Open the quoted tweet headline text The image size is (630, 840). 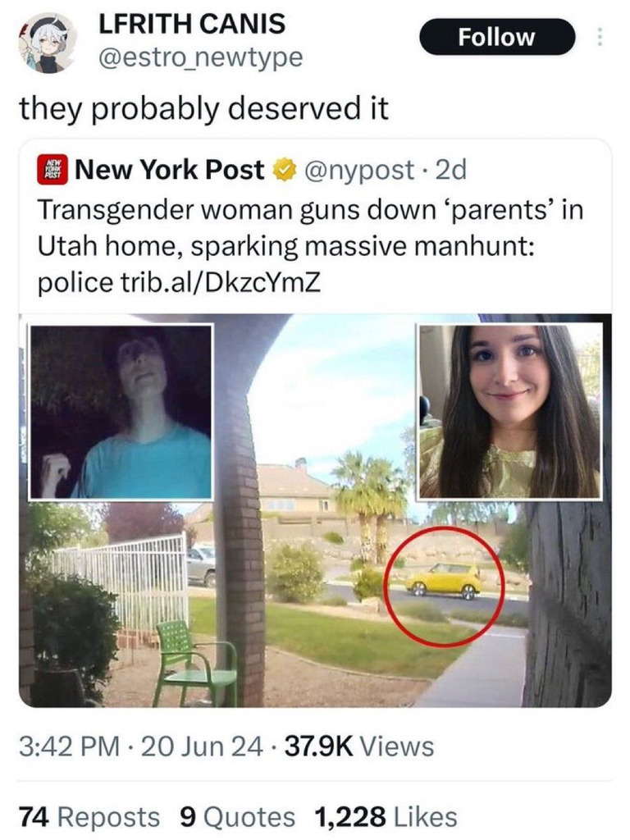point(310,246)
